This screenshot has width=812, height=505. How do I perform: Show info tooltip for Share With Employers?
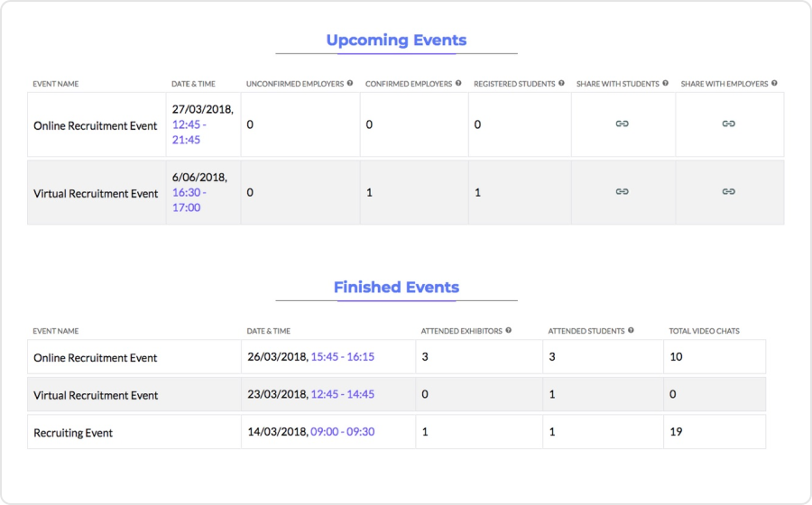click(x=774, y=83)
